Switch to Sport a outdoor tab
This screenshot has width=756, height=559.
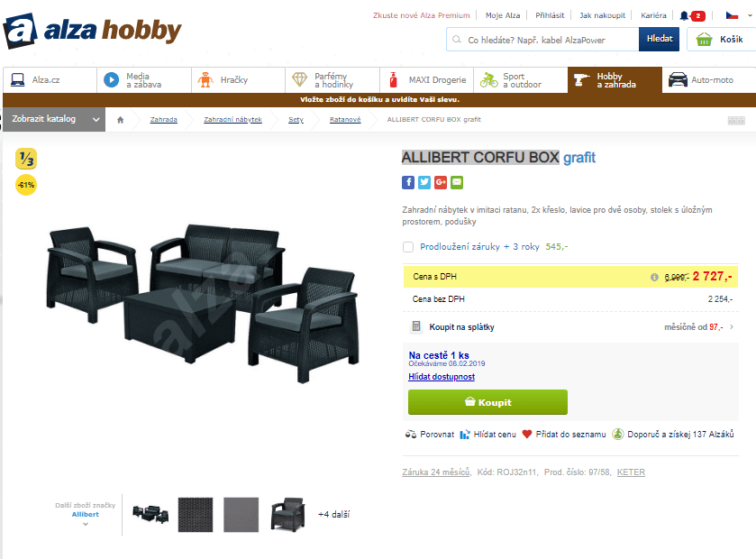(x=521, y=80)
